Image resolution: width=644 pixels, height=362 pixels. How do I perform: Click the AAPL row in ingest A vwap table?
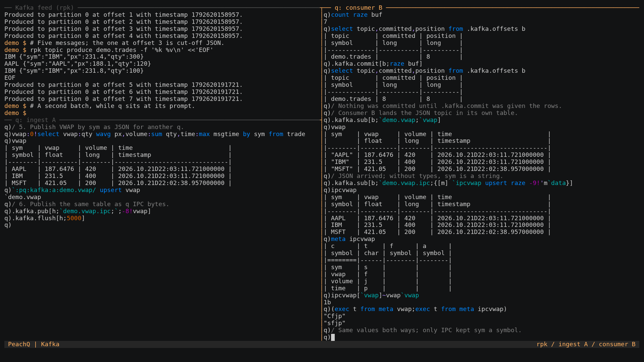(x=118, y=169)
